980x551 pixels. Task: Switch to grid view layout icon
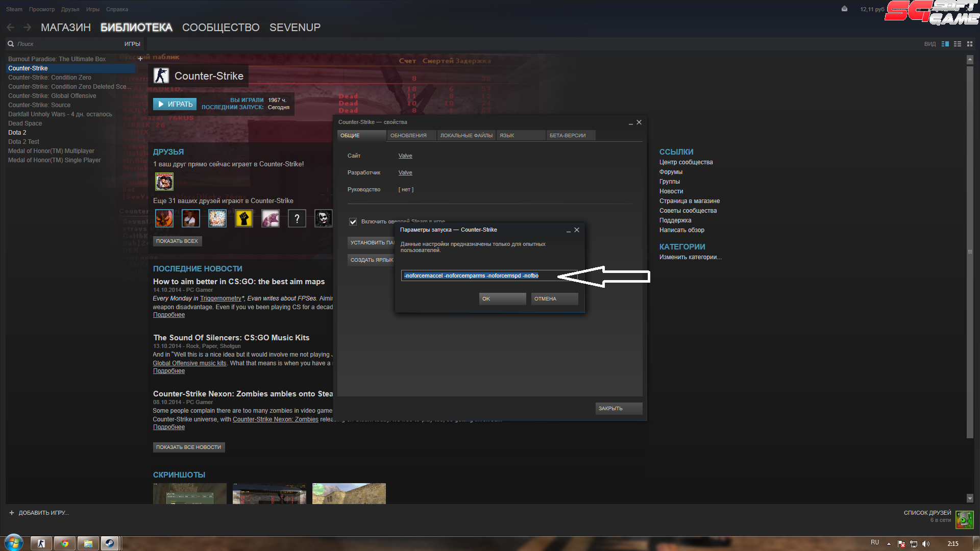point(970,44)
